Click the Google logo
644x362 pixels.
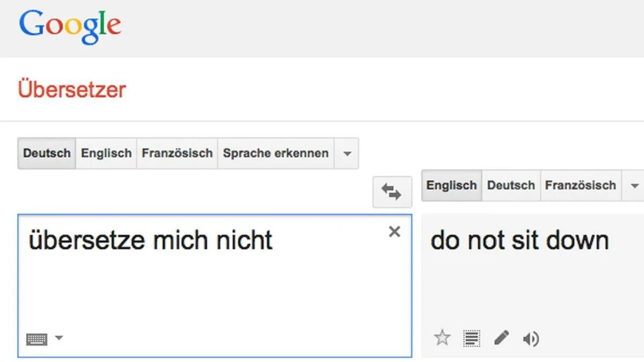tap(70, 27)
